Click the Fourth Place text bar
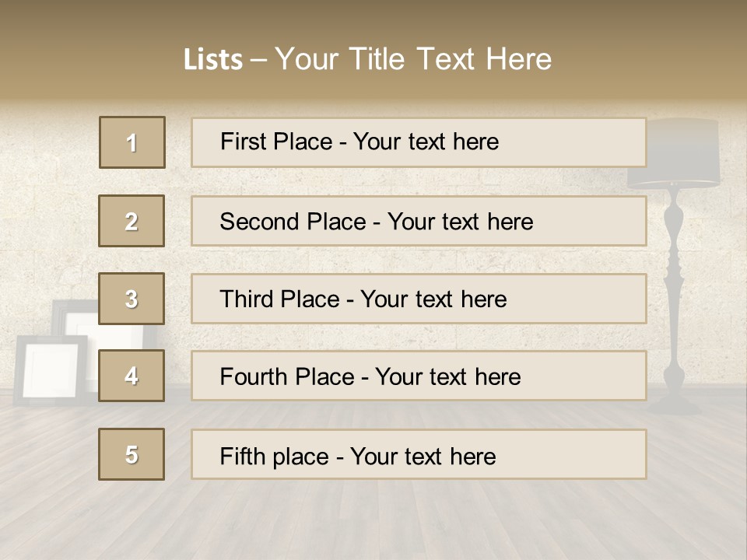Viewport: 747px width, 560px height. click(x=419, y=376)
